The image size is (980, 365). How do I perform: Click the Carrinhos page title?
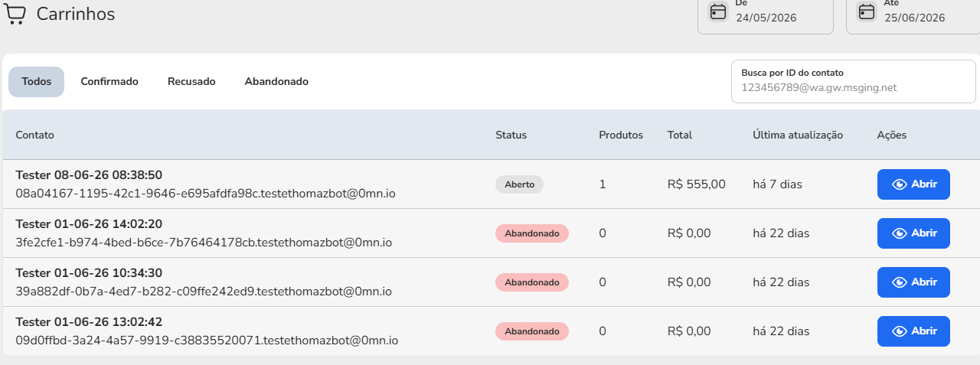[x=76, y=14]
